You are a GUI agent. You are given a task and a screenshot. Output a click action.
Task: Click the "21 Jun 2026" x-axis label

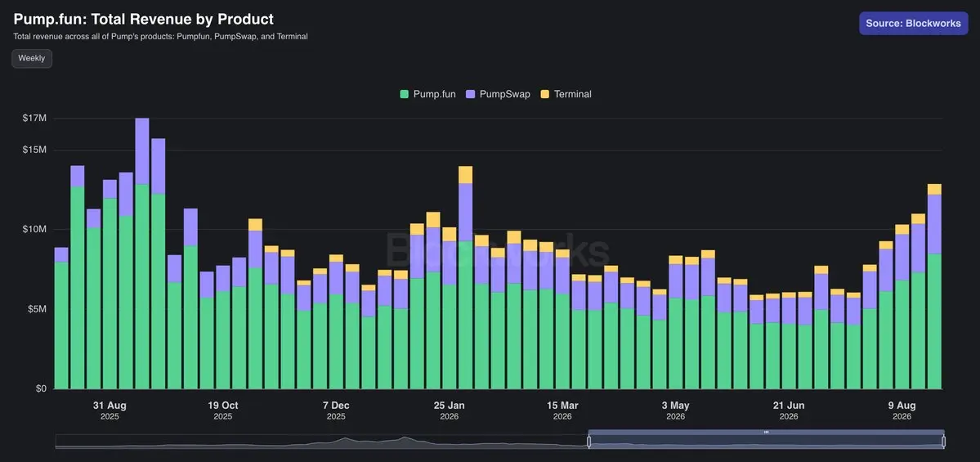tap(789, 410)
